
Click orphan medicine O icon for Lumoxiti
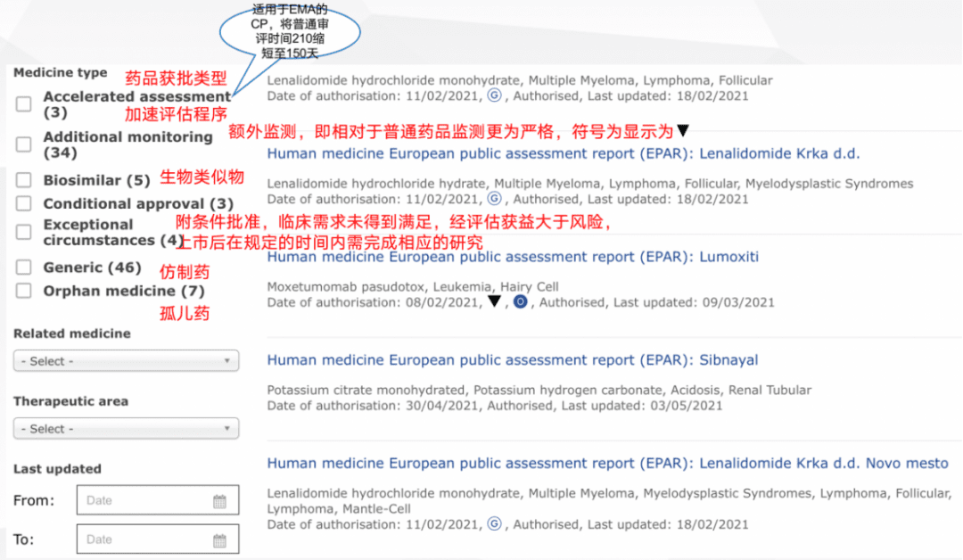[x=520, y=301]
